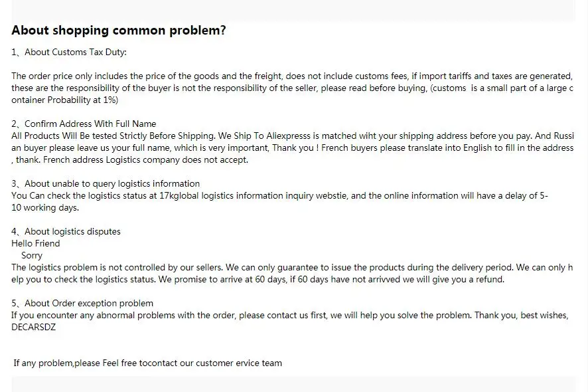
Task: Click the 'Hello Friend' greeting line
Action: (36, 243)
